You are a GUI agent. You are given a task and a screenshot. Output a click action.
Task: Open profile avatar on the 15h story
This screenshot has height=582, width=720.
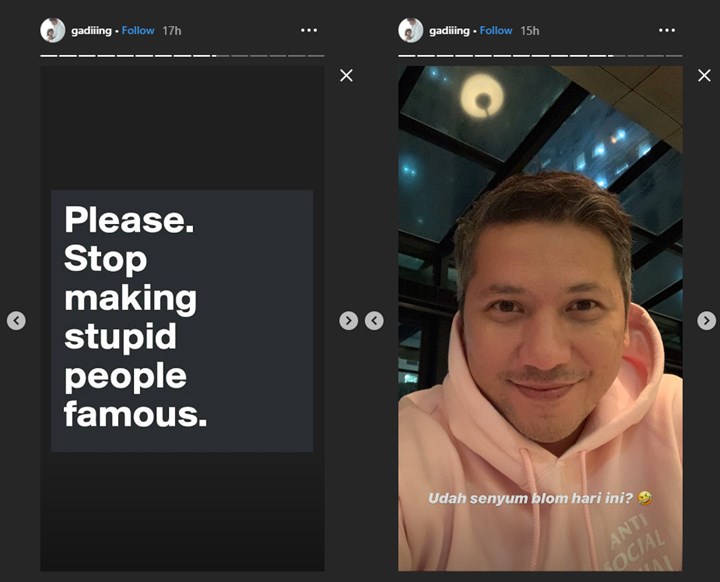(x=410, y=30)
